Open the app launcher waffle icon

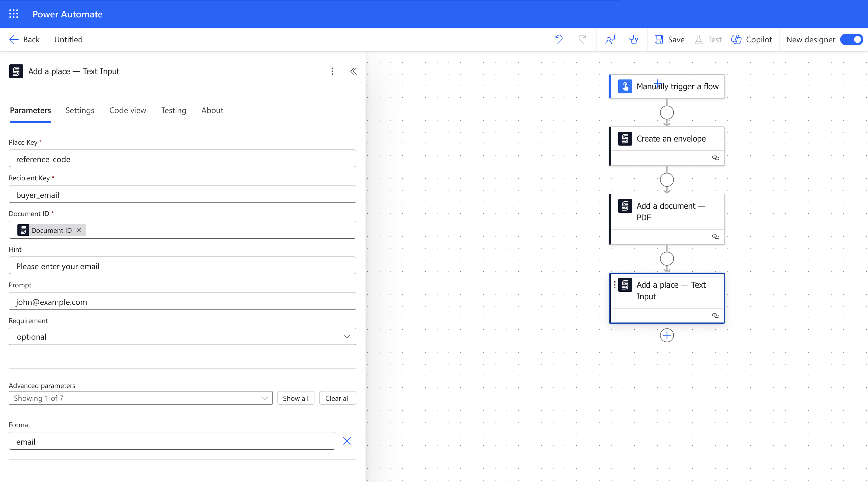(13, 14)
